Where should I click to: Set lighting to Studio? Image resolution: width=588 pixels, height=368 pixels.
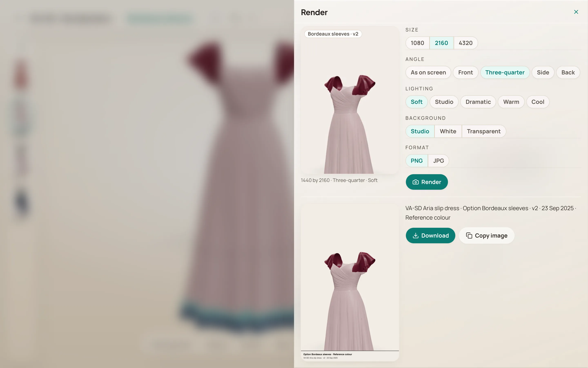pos(444,102)
